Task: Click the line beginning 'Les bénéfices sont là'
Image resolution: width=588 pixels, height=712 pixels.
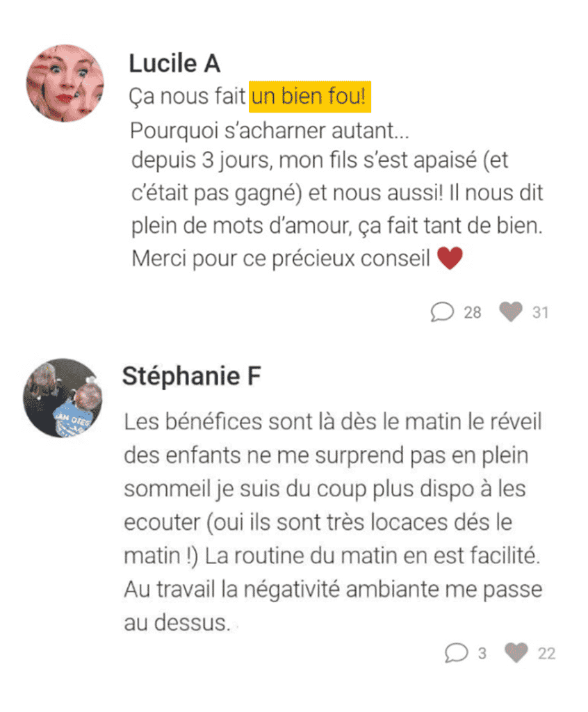Action: click(x=332, y=421)
